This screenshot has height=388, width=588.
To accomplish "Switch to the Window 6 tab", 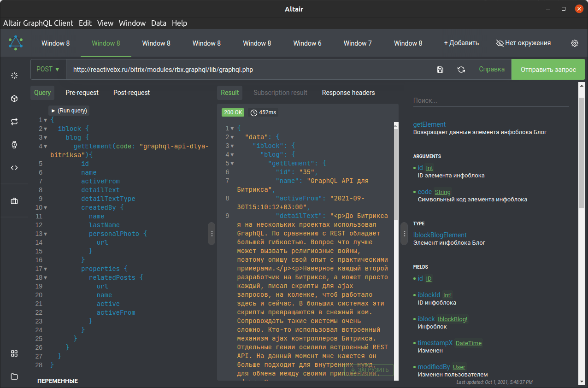I will (x=307, y=43).
